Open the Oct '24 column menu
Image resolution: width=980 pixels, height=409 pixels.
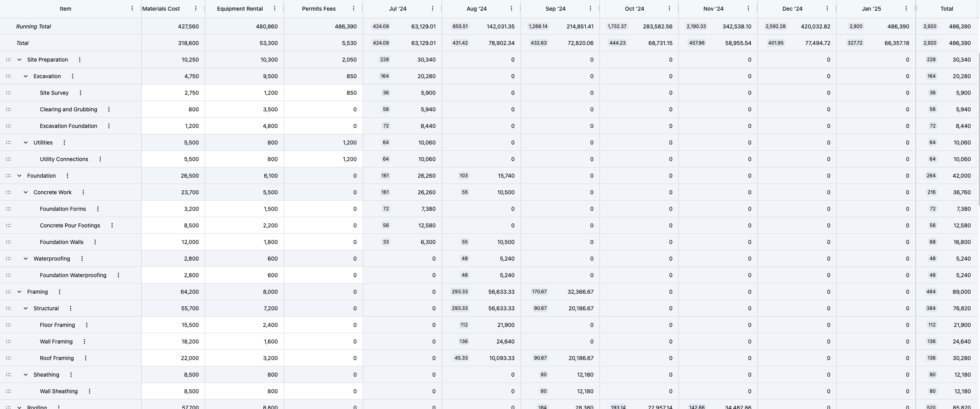pyautogui.click(x=669, y=8)
